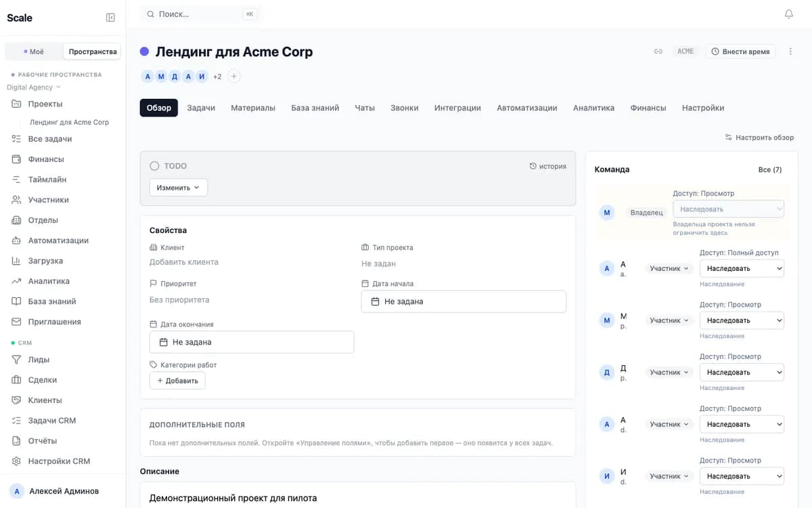Switch to the Моё view toggle
Screen dimensions: 812x508
click(34, 51)
